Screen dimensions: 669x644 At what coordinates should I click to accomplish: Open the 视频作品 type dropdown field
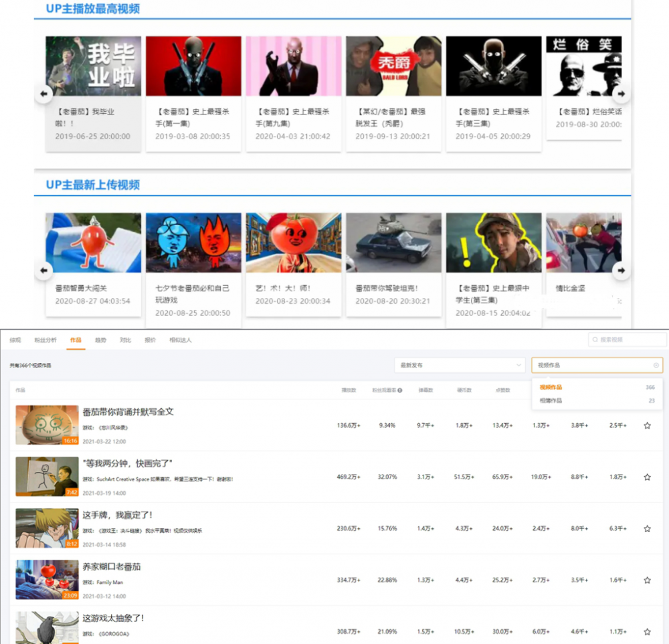pyautogui.click(x=597, y=365)
